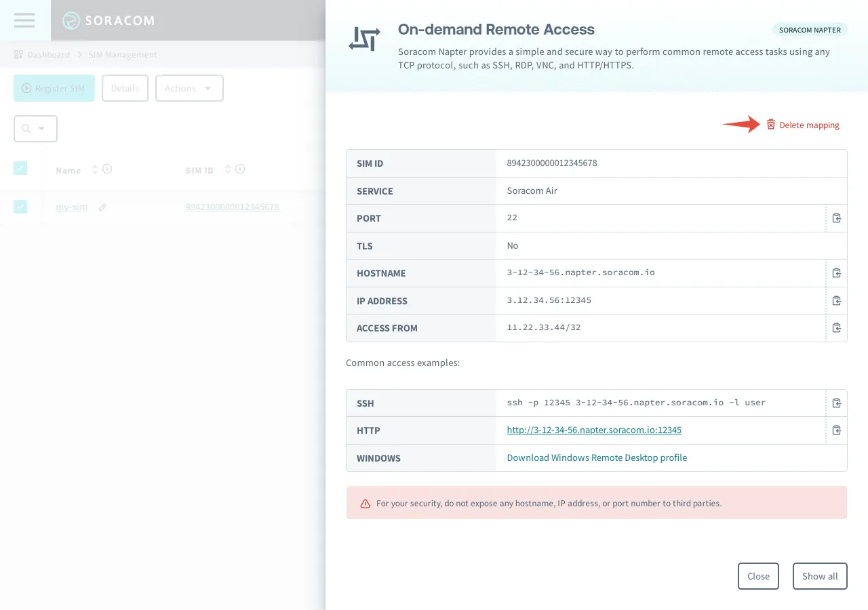This screenshot has width=868, height=610.
Task: Open the search filter dropdown
Action: 35,129
